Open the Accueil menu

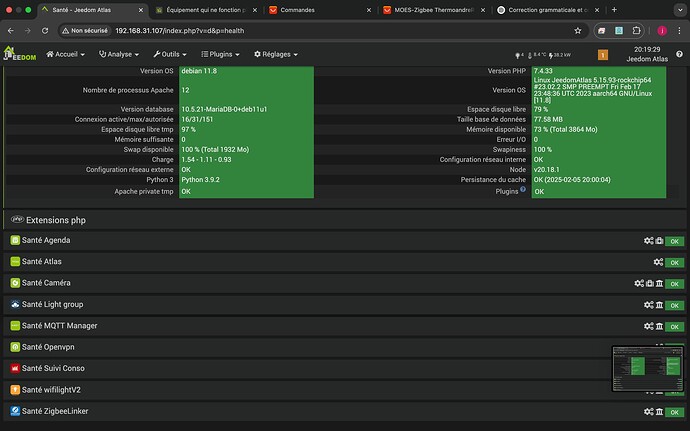click(65, 54)
